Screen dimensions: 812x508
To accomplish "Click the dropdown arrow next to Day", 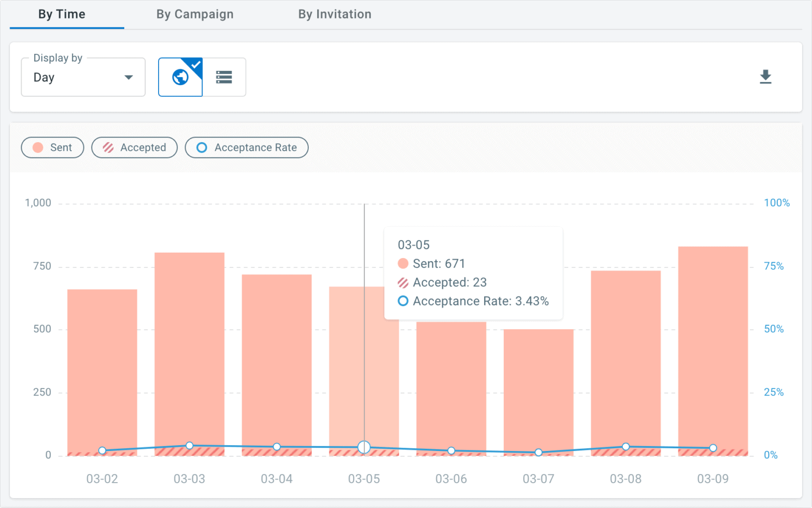I will pyautogui.click(x=128, y=77).
